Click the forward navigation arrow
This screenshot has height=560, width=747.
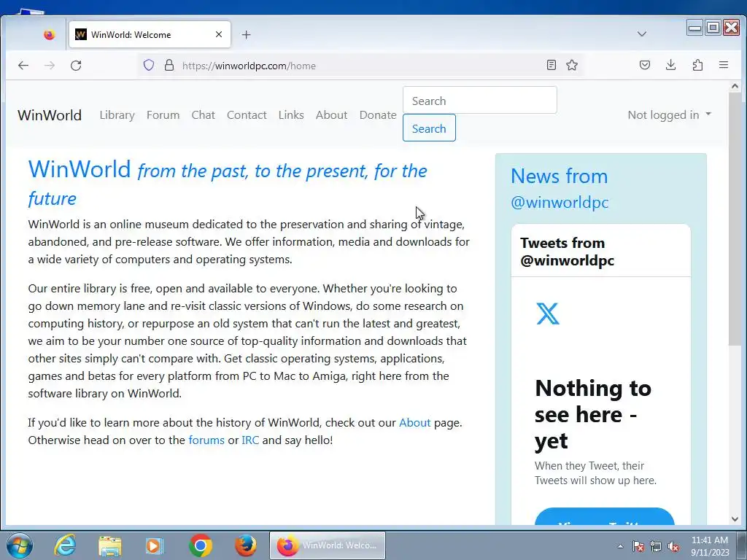(50, 65)
